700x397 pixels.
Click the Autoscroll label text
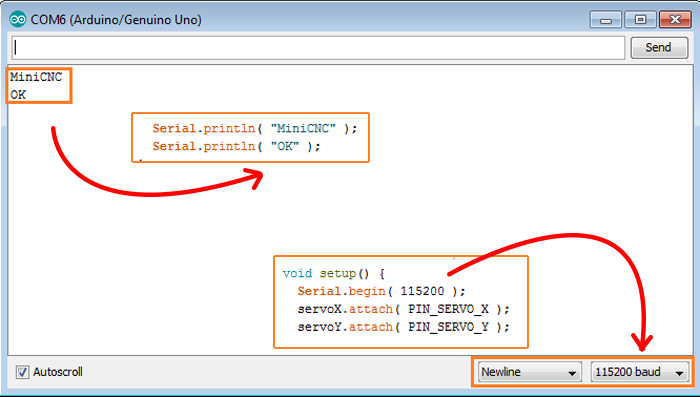click(x=58, y=372)
